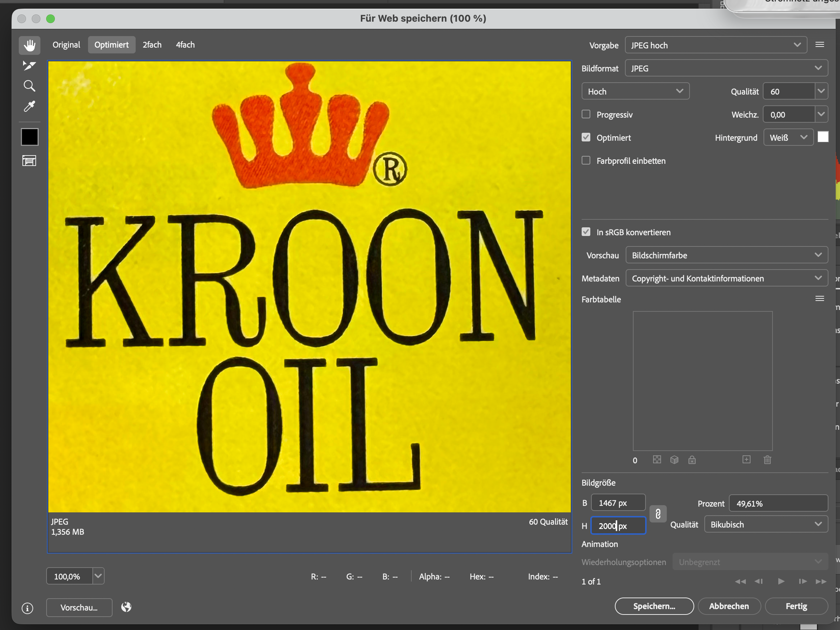
Task: Click the trash icon under Farbtabelle
Action: (x=767, y=460)
